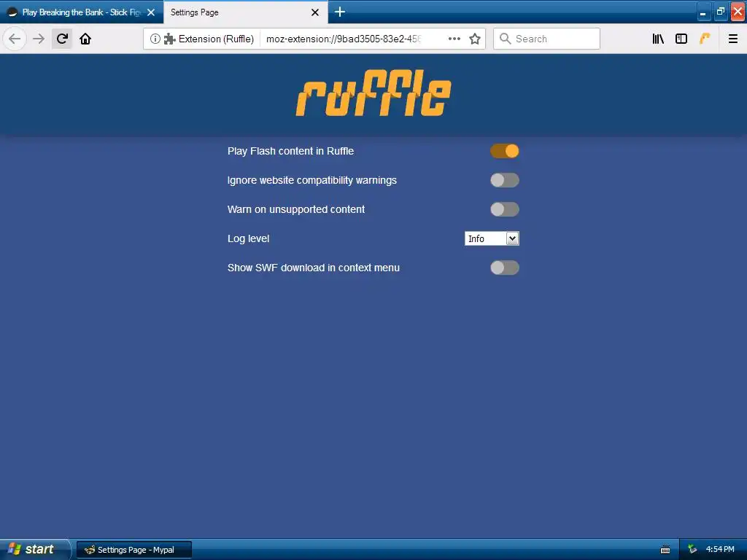Image resolution: width=747 pixels, height=560 pixels.
Task: Open the browser home page
Action: tap(85, 39)
